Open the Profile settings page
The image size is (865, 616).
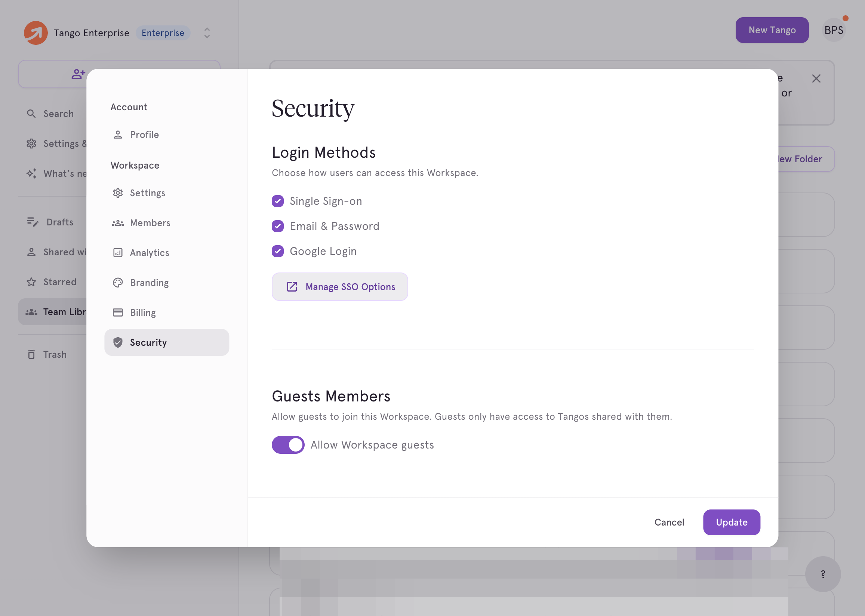point(167,135)
